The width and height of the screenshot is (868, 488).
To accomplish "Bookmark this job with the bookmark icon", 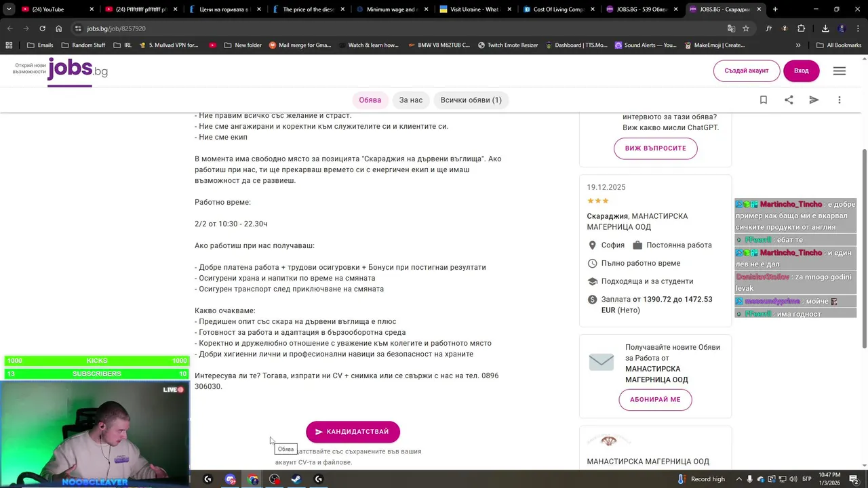I will (x=763, y=100).
